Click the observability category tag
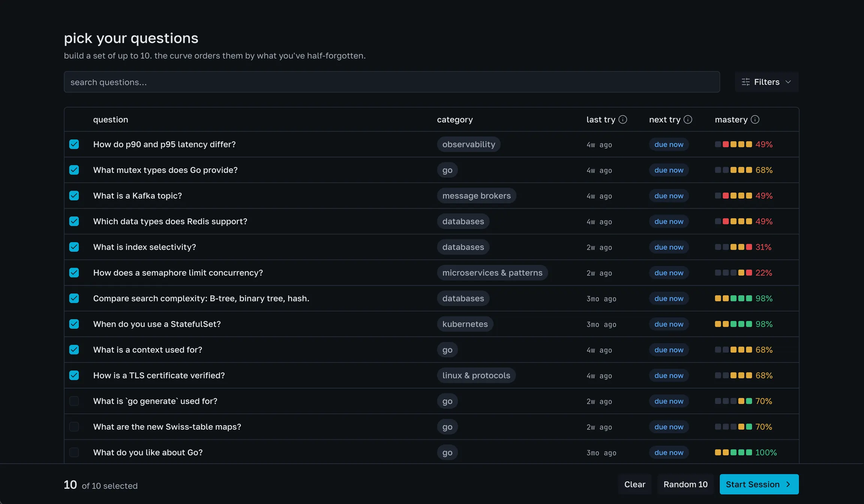The width and height of the screenshot is (864, 504). click(x=468, y=144)
